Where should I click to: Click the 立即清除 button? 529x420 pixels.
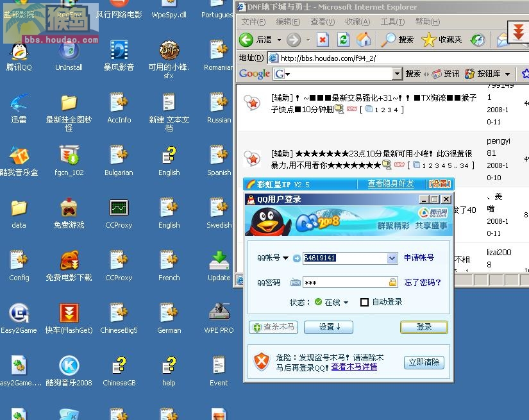tap(424, 362)
